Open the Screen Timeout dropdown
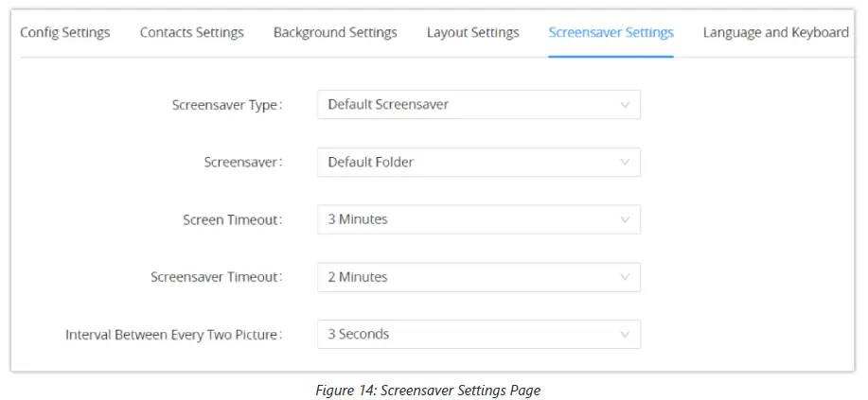This screenshot has width=868, height=400. click(x=478, y=219)
